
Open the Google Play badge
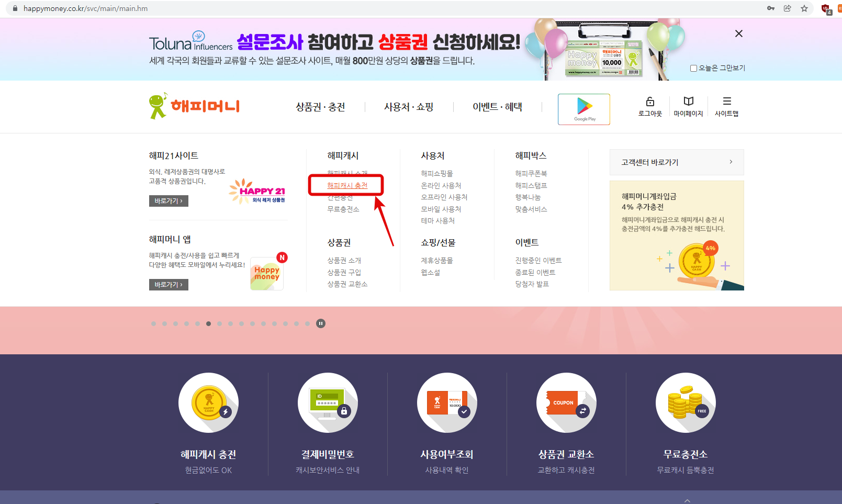pos(583,109)
